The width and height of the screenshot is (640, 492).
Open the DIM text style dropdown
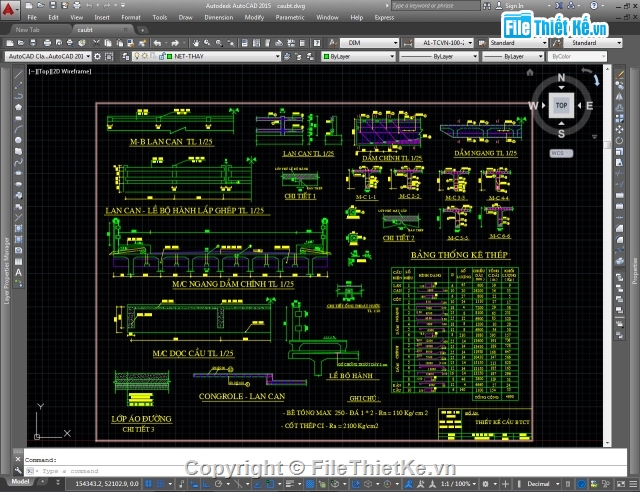369,42
